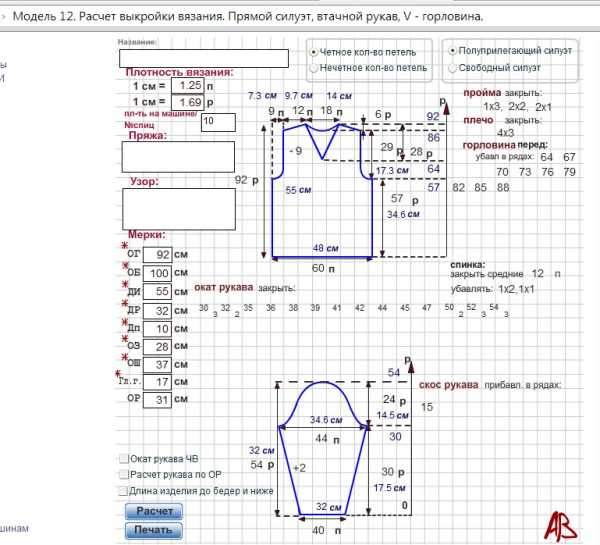
Task: Select the Четное кол-во петель option
Action: (x=315, y=51)
